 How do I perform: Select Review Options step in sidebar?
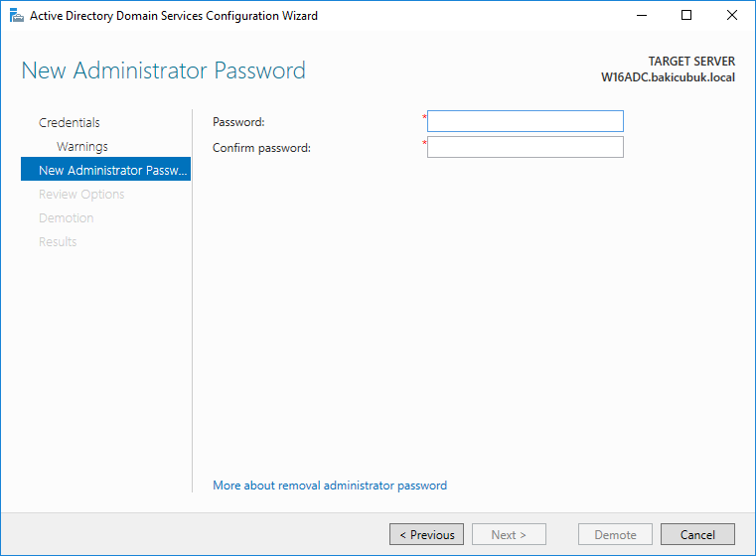(81, 195)
